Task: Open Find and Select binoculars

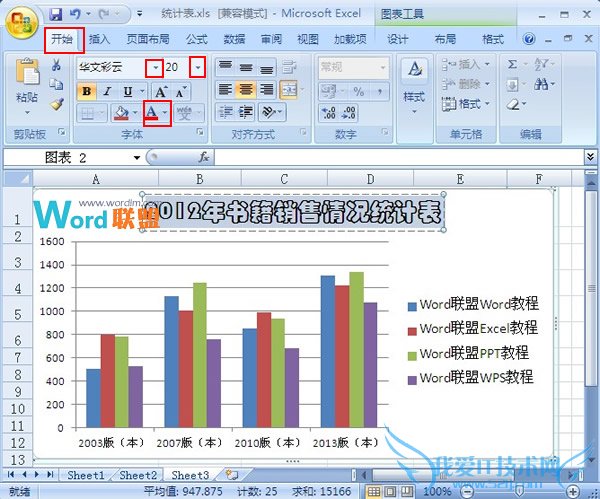Action: tap(543, 84)
